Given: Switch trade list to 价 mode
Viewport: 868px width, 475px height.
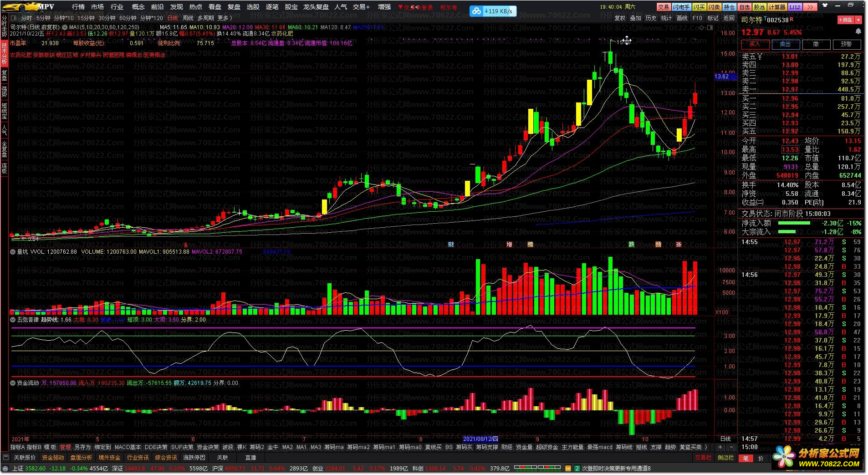Looking at the screenshot, I should click(x=761, y=458).
